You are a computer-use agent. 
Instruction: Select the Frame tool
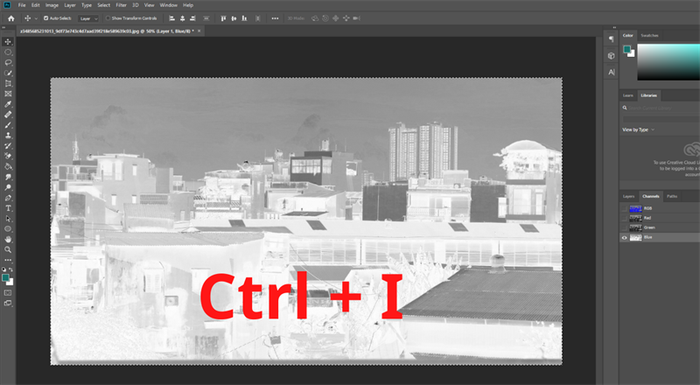point(8,94)
